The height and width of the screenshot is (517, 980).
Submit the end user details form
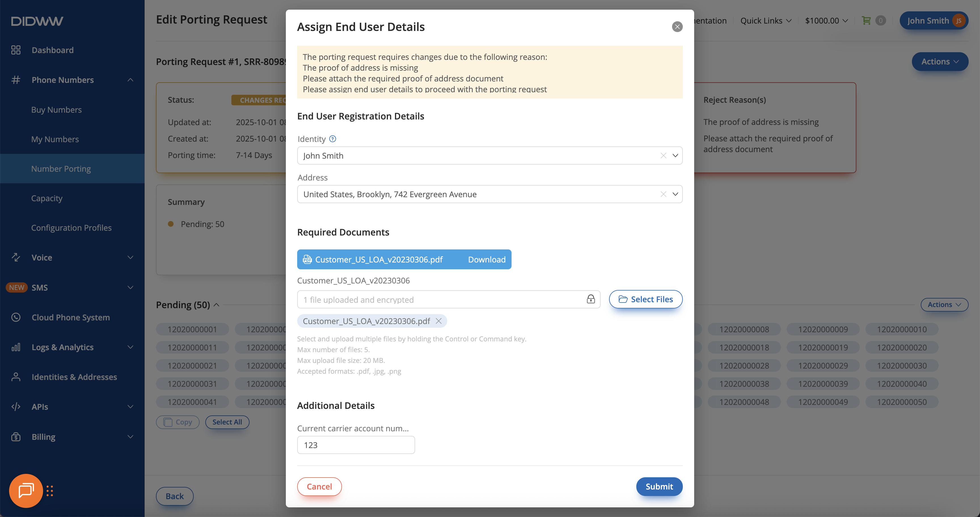[659, 487]
